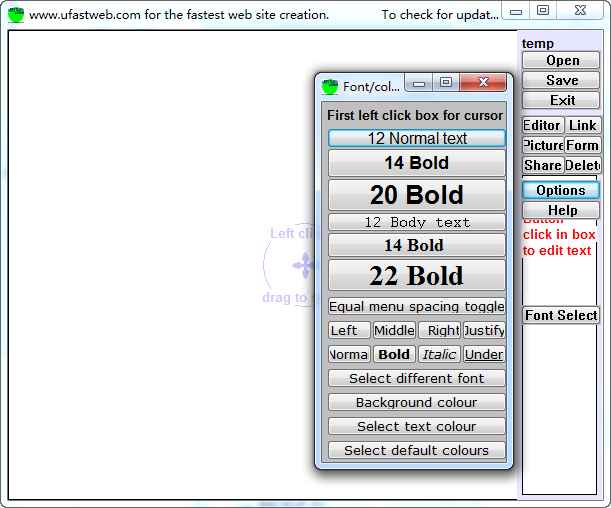The height and width of the screenshot is (508, 611).
Task: Align text Right
Action: [440, 330]
